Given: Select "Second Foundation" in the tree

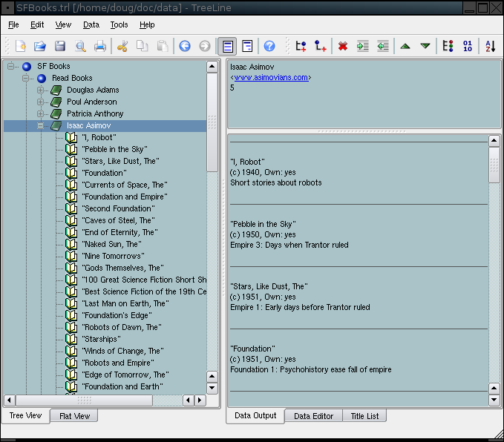Looking at the screenshot, I should click(118, 209).
